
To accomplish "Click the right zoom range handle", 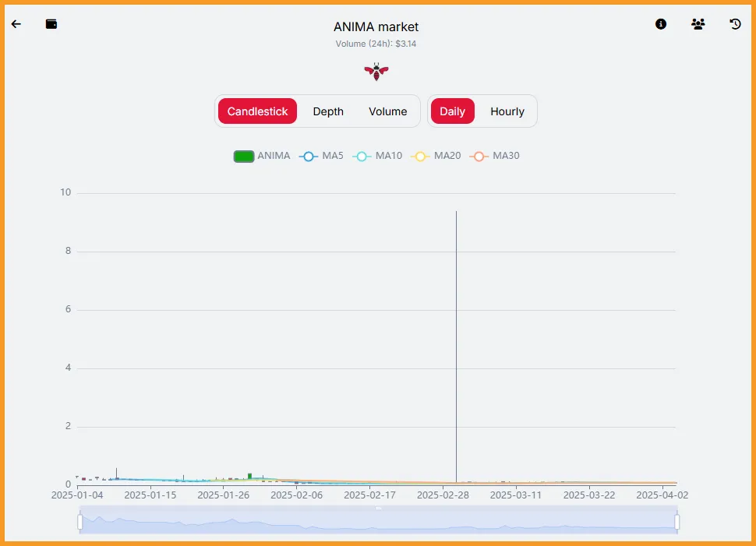I will pos(677,522).
